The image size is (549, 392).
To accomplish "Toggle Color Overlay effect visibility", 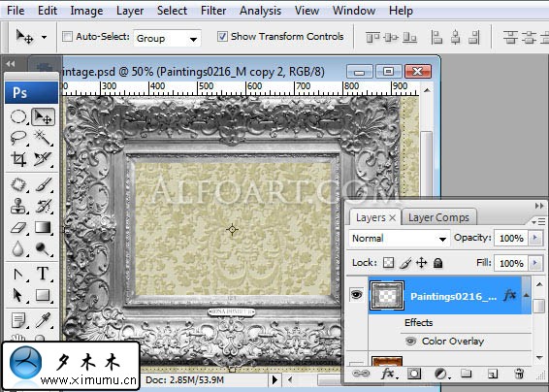I will [410, 341].
